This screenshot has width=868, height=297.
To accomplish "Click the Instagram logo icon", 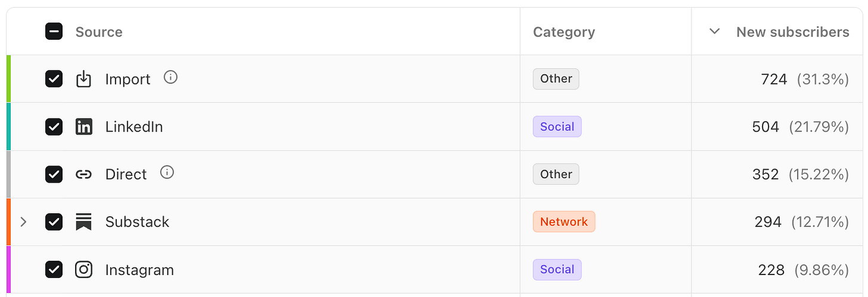I will click(x=84, y=270).
